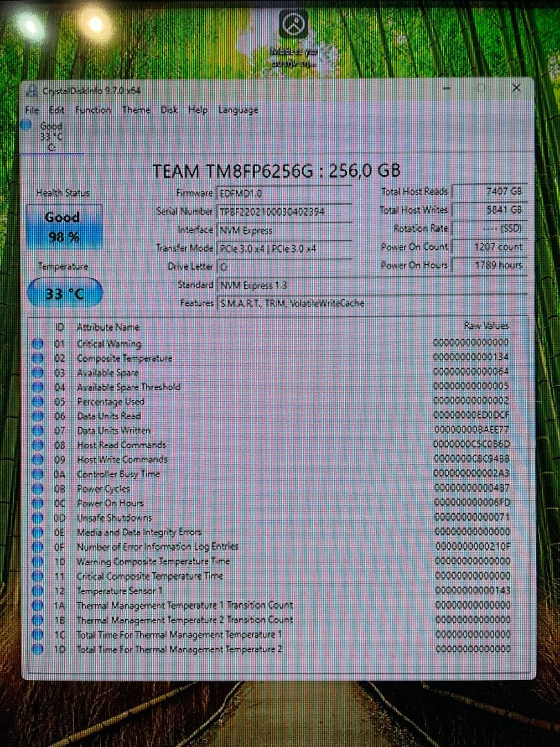Click the TEAM TM8FP6256G drive title
560x747 pixels.
[x=277, y=171]
